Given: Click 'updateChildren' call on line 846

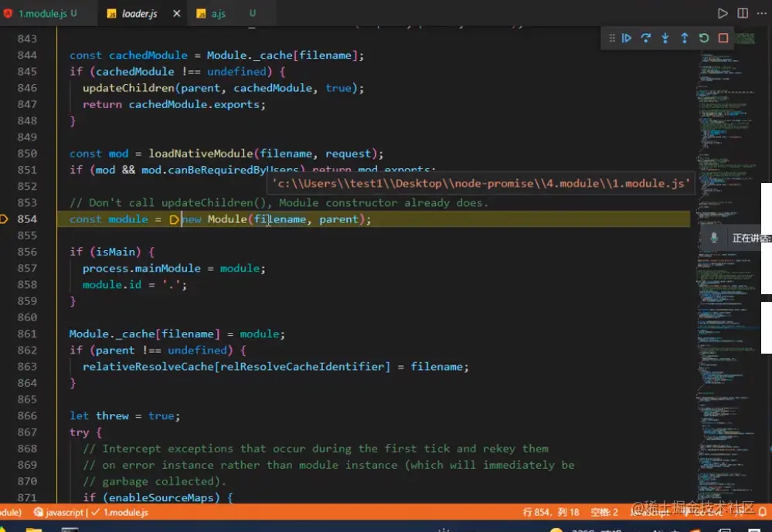Looking at the screenshot, I should point(128,88).
